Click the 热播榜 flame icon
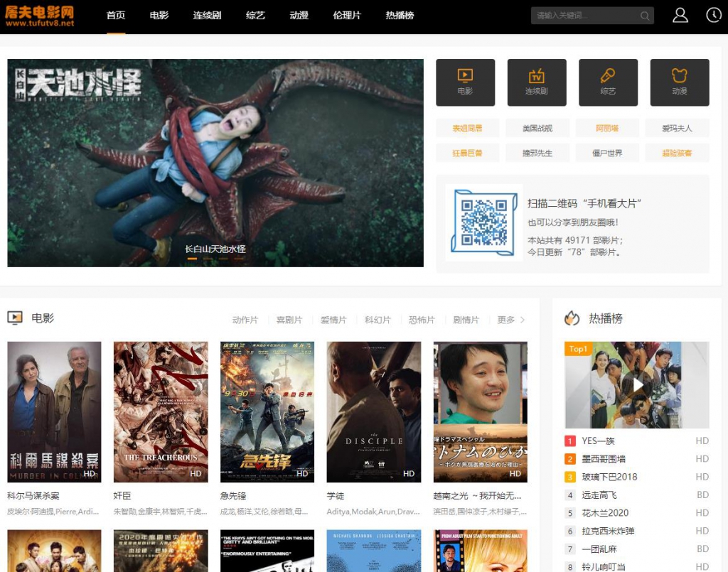Image resolution: width=728 pixels, height=572 pixels. click(x=572, y=318)
